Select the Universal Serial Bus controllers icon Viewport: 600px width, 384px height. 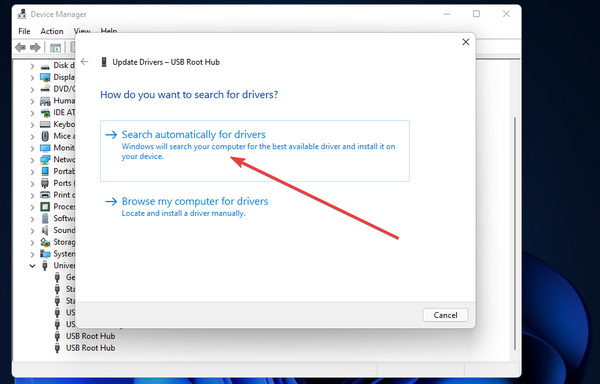pos(45,265)
